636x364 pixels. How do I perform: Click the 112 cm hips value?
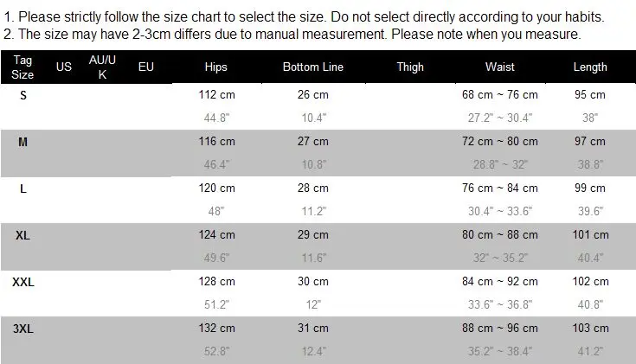[x=216, y=95]
